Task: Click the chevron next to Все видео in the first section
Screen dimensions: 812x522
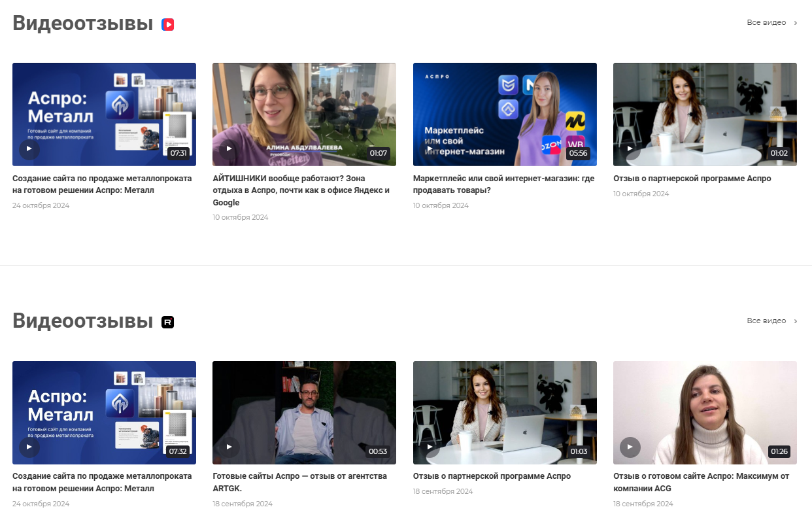Action: click(x=796, y=23)
